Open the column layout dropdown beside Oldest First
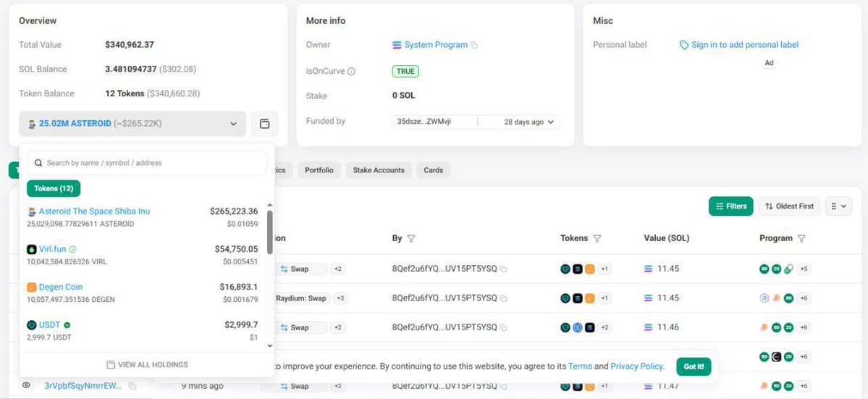The image size is (868, 399). click(x=838, y=206)
